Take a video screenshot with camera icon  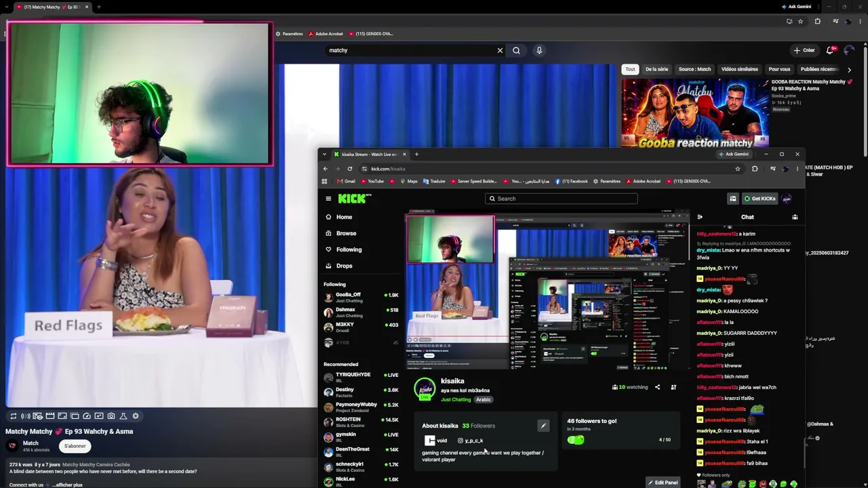point(111,416)
